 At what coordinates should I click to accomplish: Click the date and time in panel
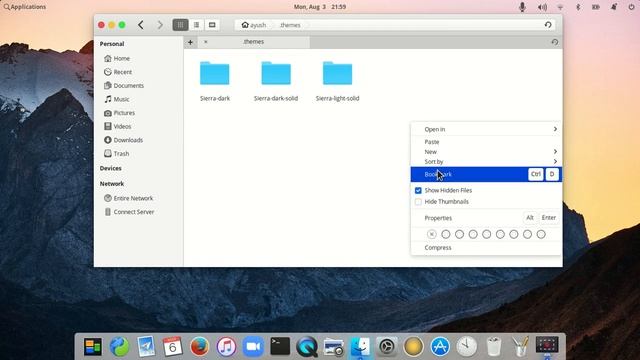pyautogui.click(x=320, y=7)
